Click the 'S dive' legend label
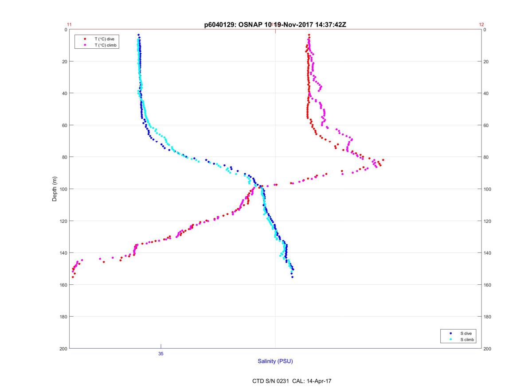The height and width of the screenshot is (392, 532). (x=465, y=333)
